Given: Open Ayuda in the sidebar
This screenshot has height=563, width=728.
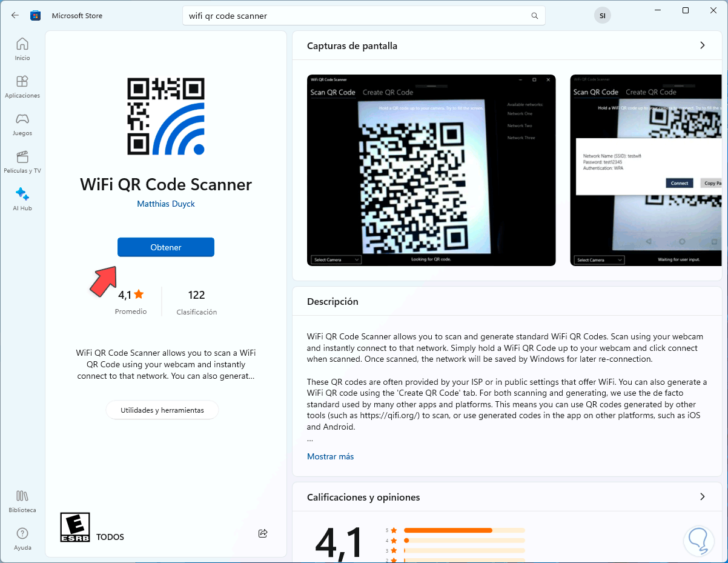Looking at the screenshot, I should pos(22,539).
